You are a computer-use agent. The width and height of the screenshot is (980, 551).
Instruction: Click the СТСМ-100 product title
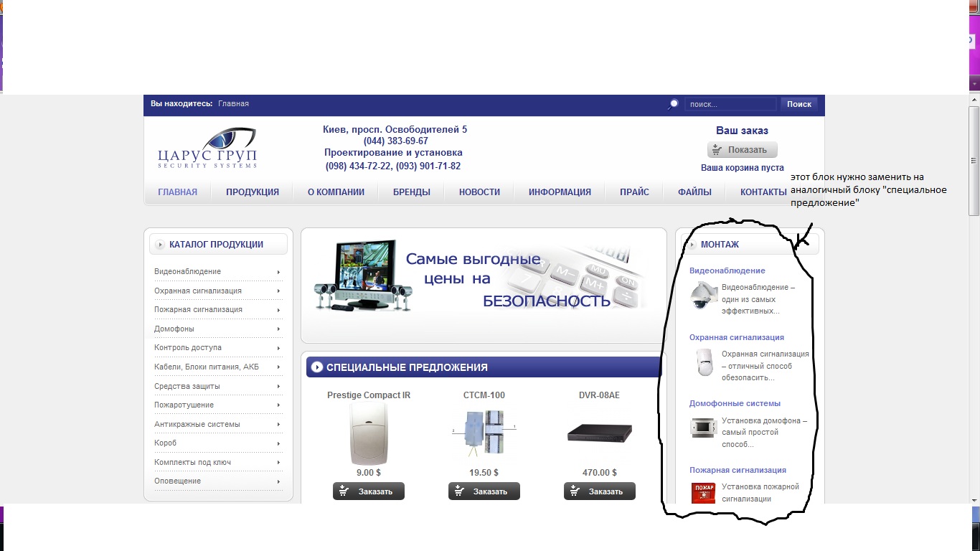point(484,395)
